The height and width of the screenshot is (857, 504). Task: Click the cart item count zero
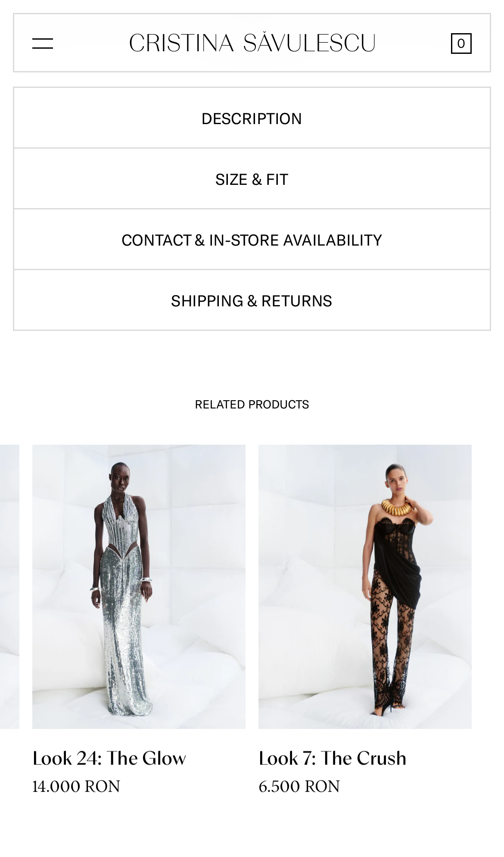[x=461, y=44]
